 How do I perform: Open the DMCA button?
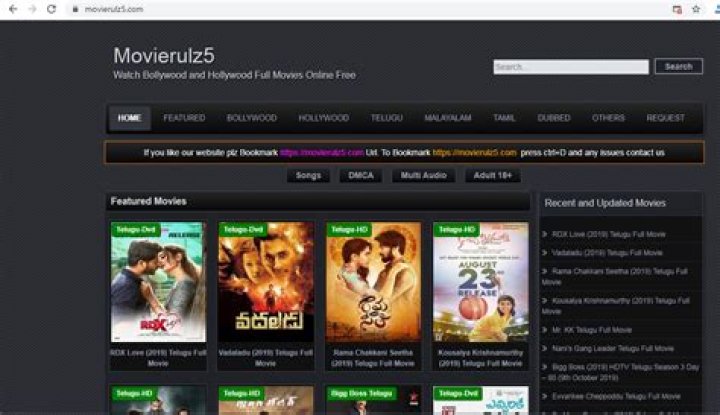coord(361,176)
